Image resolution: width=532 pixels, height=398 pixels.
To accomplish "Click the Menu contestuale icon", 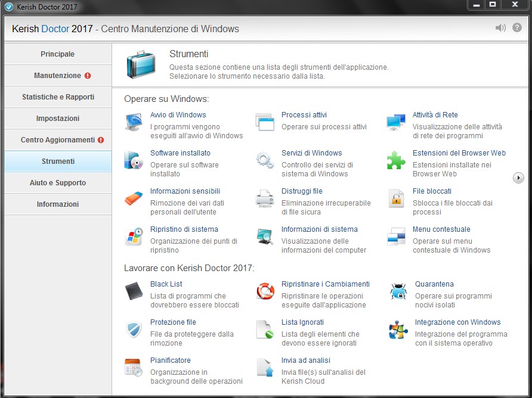I will (396, 237).
